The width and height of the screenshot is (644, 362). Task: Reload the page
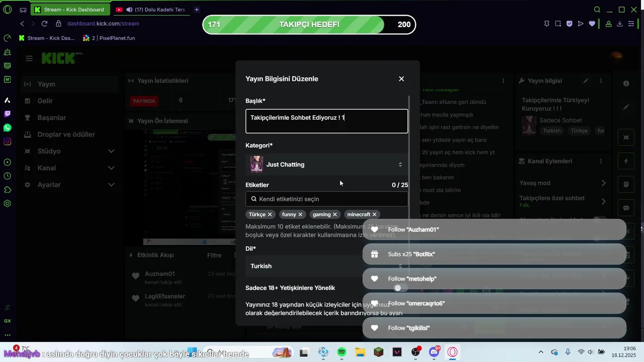point(44,24)
